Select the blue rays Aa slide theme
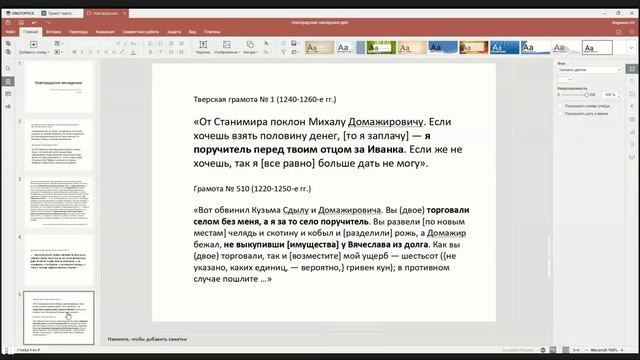The height and width of the screenshot is (360, 640). (x=504, y=48)
